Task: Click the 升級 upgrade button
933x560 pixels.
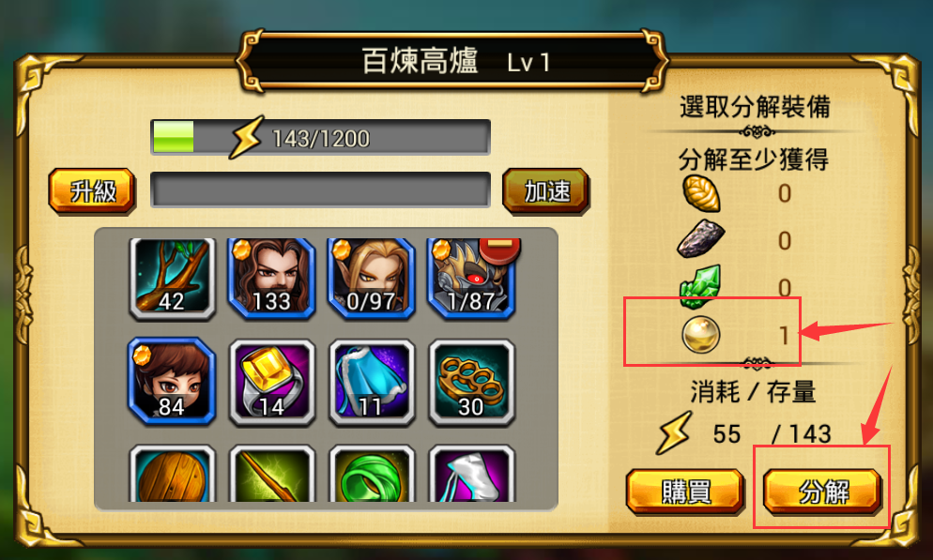Action: (92, 190)
